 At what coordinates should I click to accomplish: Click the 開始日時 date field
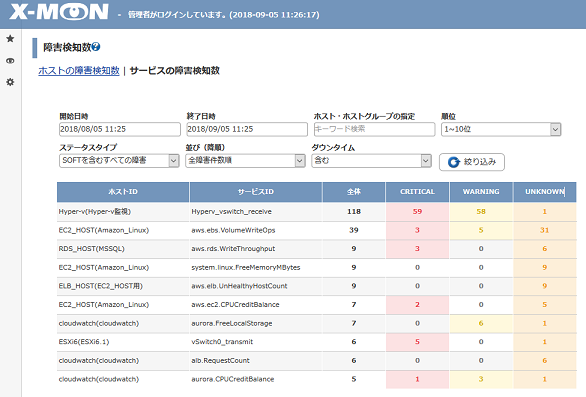[x=120, y=129]
